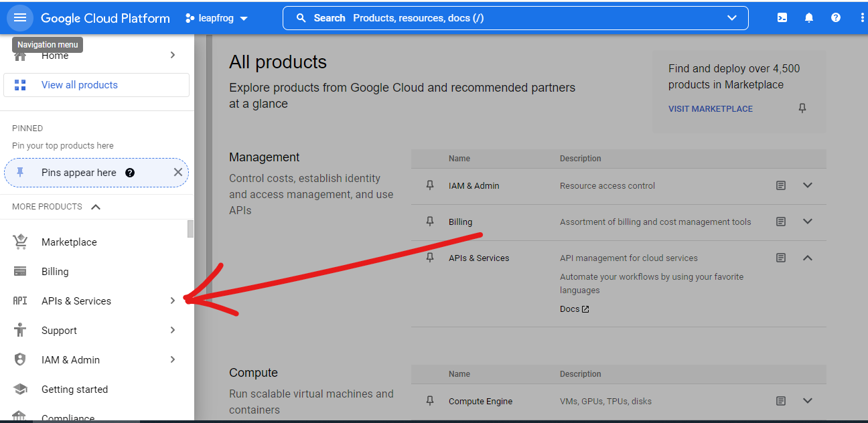Image resolution: width=868 pixels, height=423 pixels.
Task: Open the hamburger navigation menu
Action: click(x=19, y=18)
